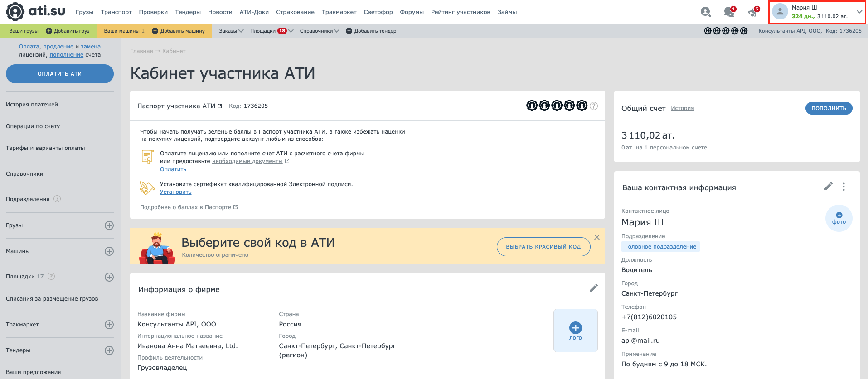Click the ПОПОЛНИТЬ account button
Image resolution: width=868 pixels, height=379 pixels.
point(829,108)
